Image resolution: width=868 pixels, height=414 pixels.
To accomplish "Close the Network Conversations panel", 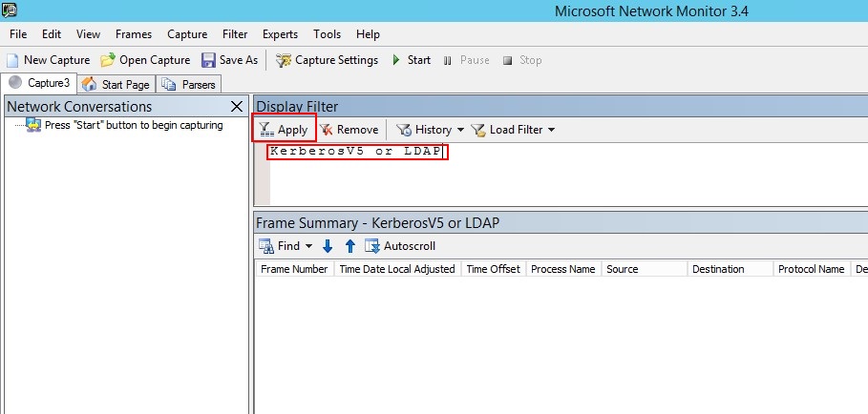I will (x=237, y=107).
